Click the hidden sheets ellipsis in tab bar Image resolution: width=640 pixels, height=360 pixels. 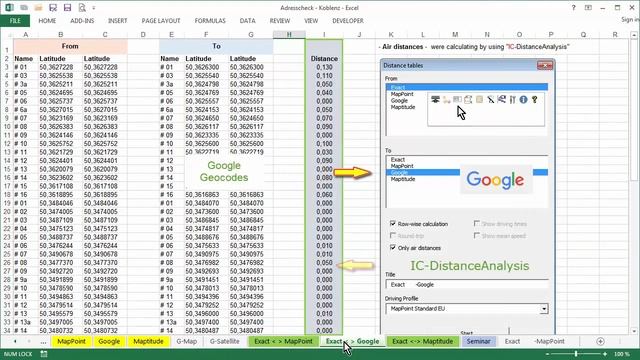[43, 342]
